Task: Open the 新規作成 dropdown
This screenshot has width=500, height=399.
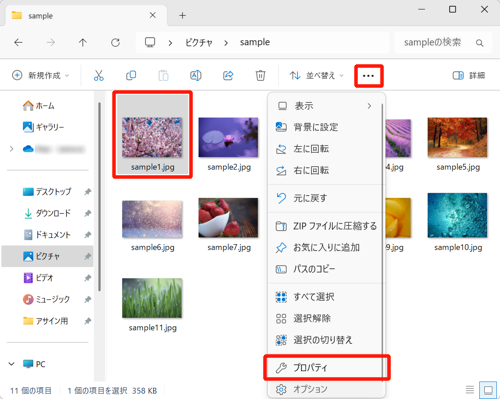Action: click(41, 76)
